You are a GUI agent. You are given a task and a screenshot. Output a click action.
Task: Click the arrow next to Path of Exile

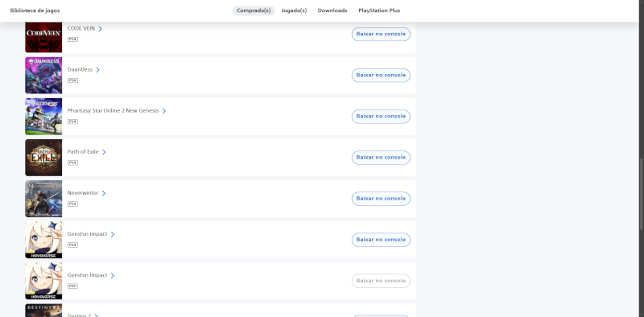(x=104, y=152)
